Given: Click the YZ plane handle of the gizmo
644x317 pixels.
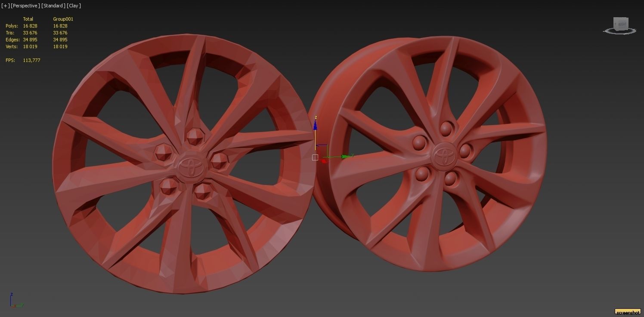Looking at the screenshot, I should click(321, 152).
